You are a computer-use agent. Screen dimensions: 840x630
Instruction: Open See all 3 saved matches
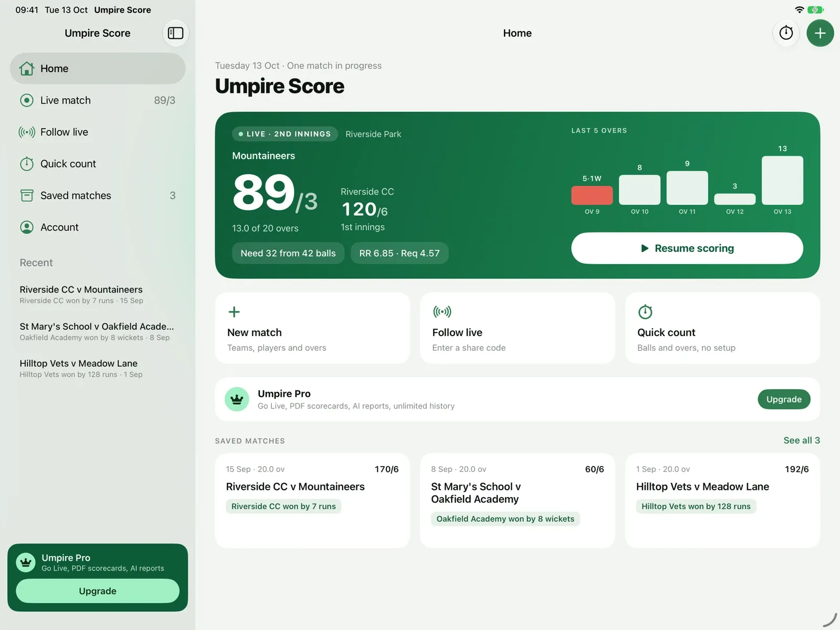click(x=802, y=440)
